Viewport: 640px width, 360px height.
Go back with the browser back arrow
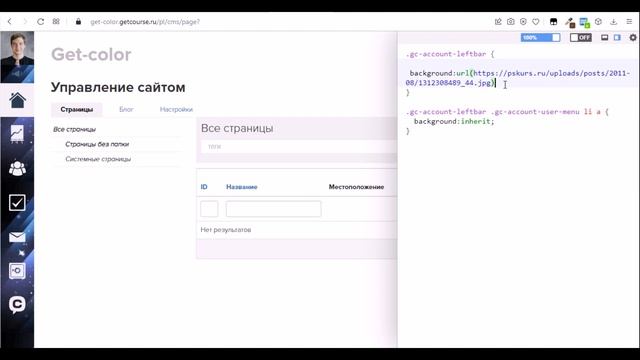click(x=10, y=22)
